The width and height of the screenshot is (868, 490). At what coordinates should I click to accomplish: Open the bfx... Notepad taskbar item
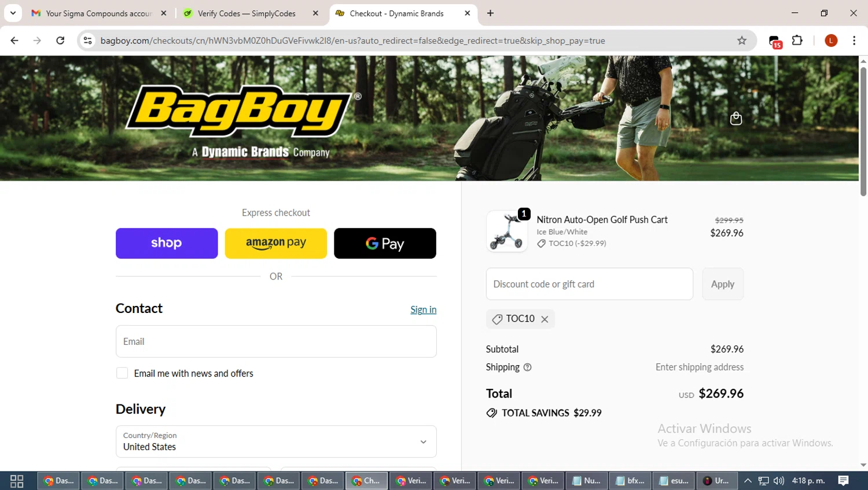(x=630, y=481)
